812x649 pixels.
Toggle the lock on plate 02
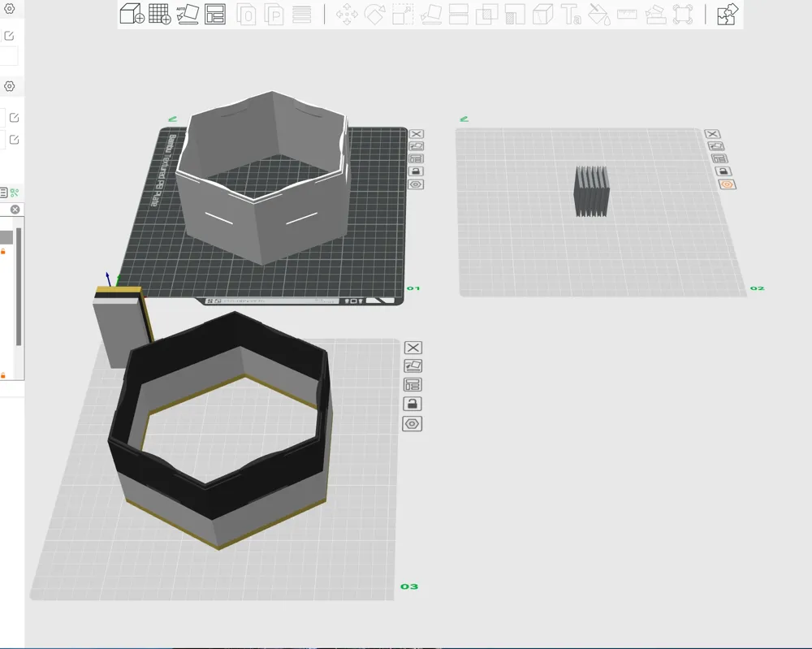[x=723, y=171]
